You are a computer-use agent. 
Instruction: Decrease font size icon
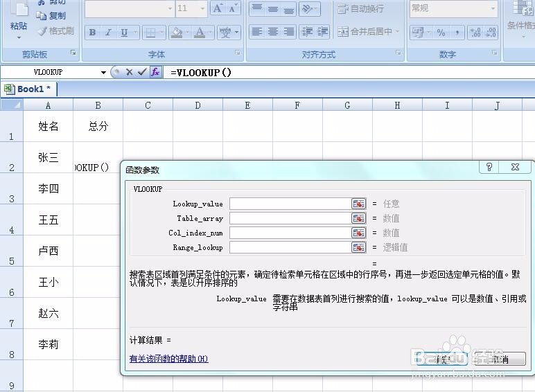(x=233, y=8)
